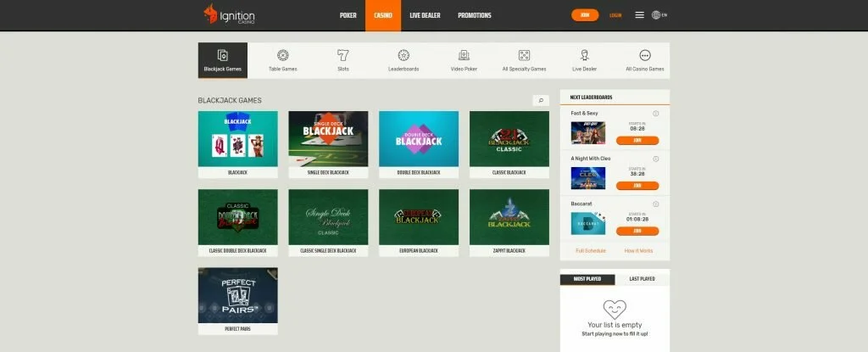Launch the Single Deck Blackjack game thumbnail

(328, 139)
